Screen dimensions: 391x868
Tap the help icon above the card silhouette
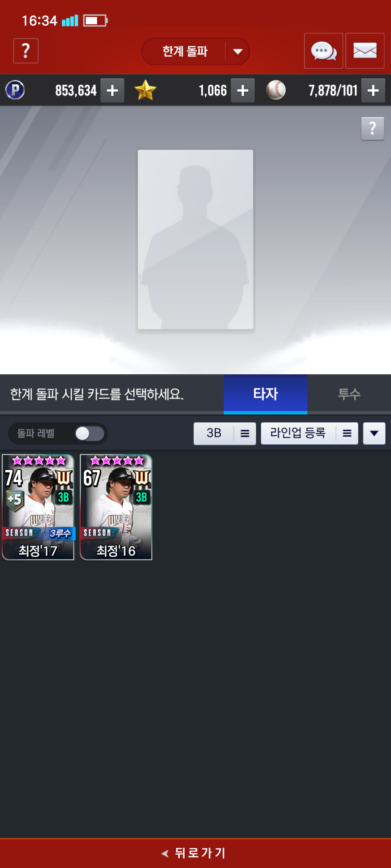pos(373,128)
